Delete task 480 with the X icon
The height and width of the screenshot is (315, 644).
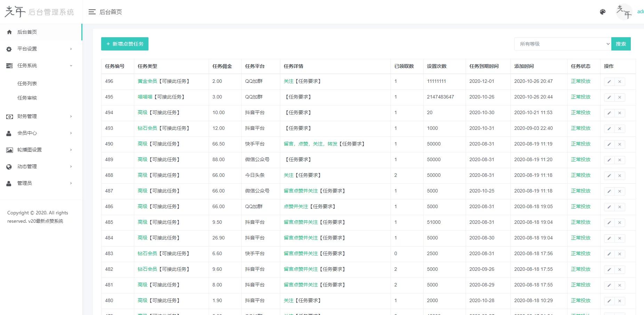tap(620, 301)
